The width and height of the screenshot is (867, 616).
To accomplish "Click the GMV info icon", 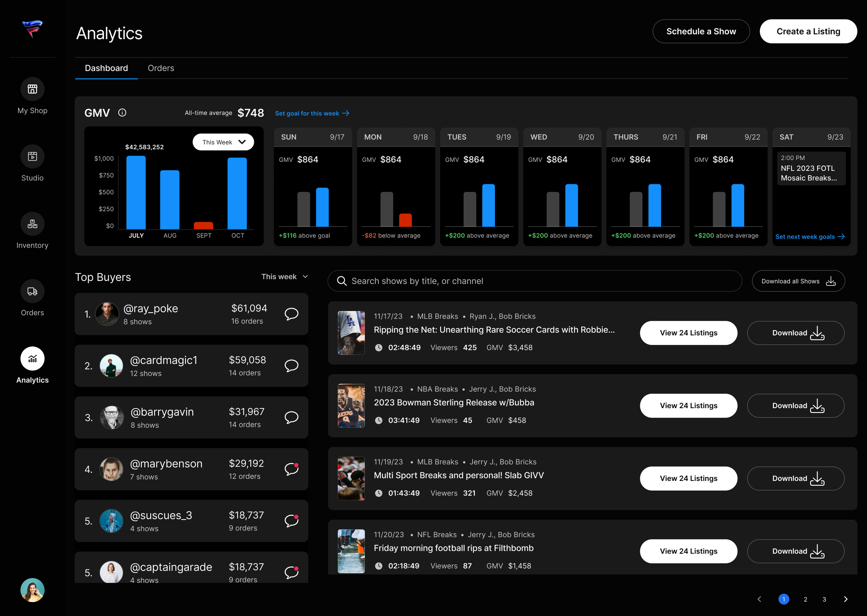I will pyautogui.click(x=122, y=113).
